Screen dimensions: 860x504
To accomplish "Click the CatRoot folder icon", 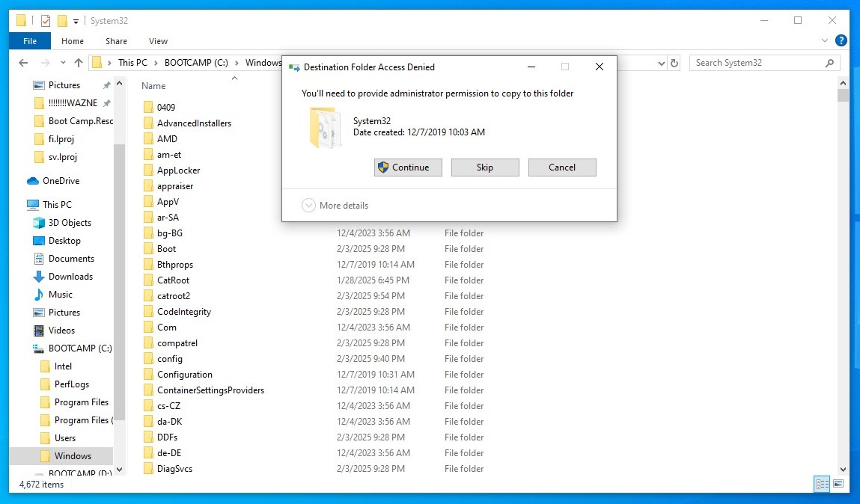I will (148, 280).
